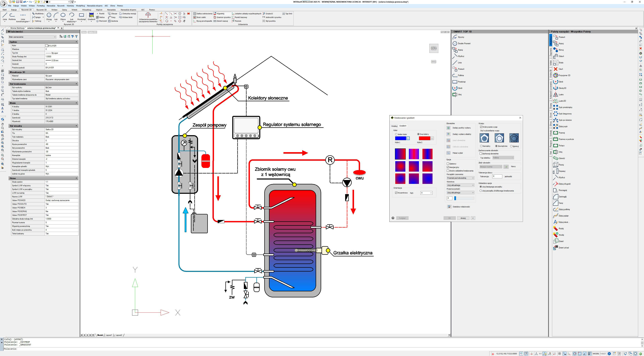Choose the Elipsa tool
The height and width of the screenshot is (356, 644).
point(63,16)
